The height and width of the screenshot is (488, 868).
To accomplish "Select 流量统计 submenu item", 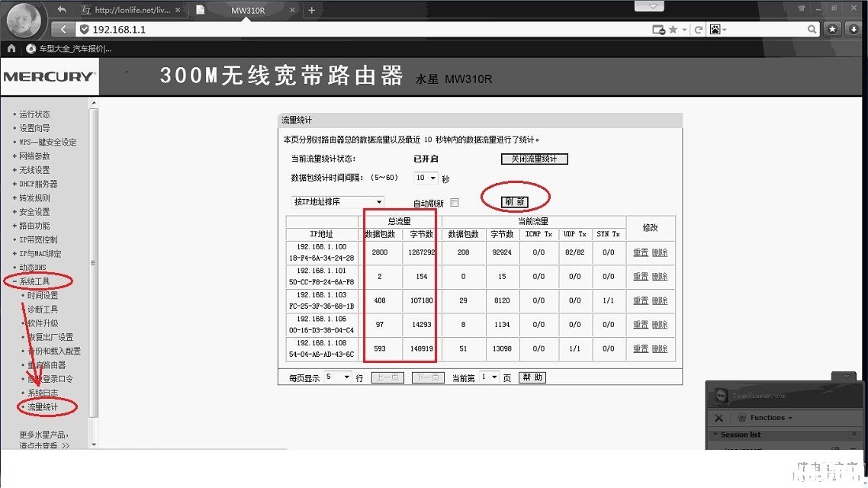I will pos(43,407).
